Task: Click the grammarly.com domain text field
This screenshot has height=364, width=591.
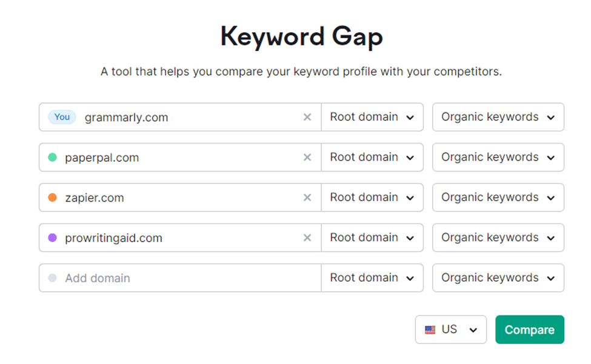Action: tap(180, 117)
